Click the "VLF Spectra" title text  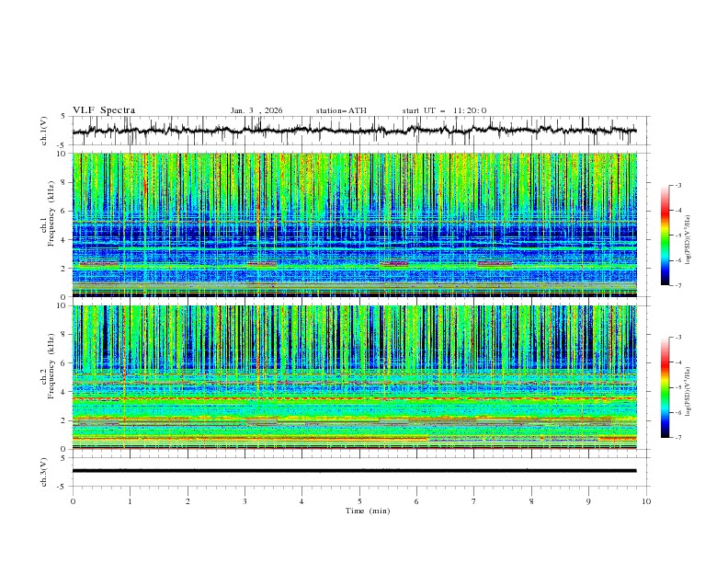pos(104,110)
